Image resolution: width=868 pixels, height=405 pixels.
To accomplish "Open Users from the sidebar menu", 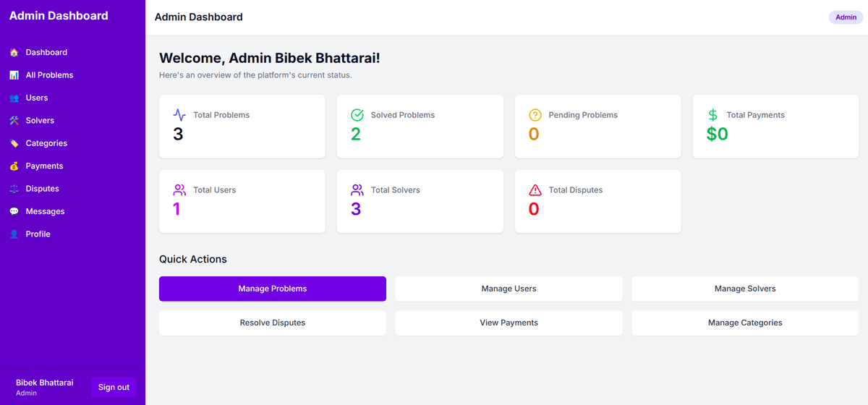I will [x=36, y=98].
